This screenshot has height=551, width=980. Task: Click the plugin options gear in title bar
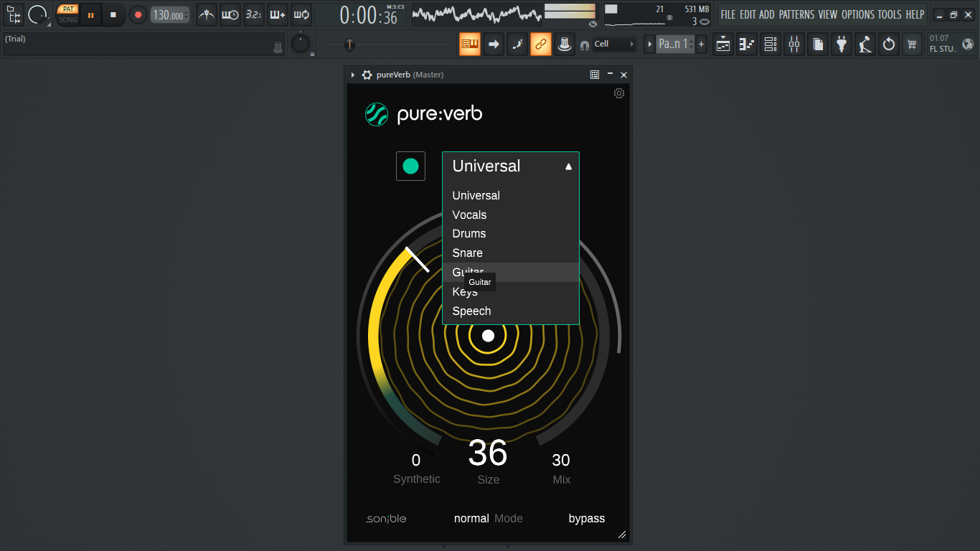pos(367,75)
